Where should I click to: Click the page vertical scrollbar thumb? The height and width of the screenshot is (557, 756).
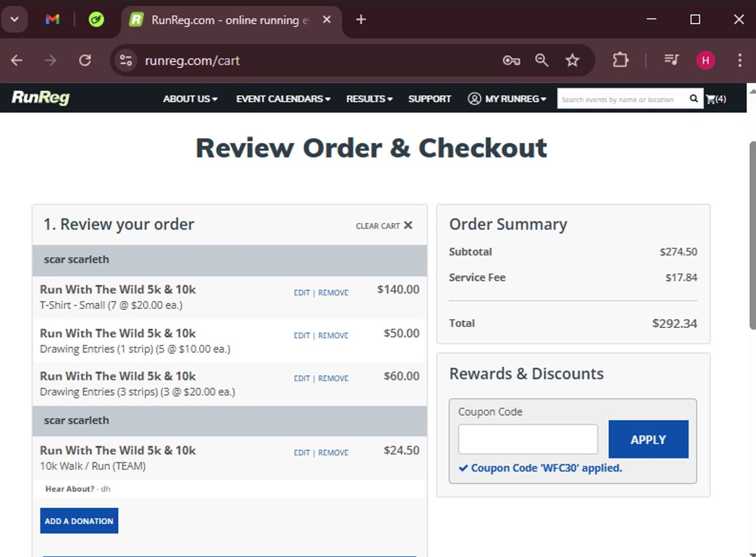(x=752, y=235)
